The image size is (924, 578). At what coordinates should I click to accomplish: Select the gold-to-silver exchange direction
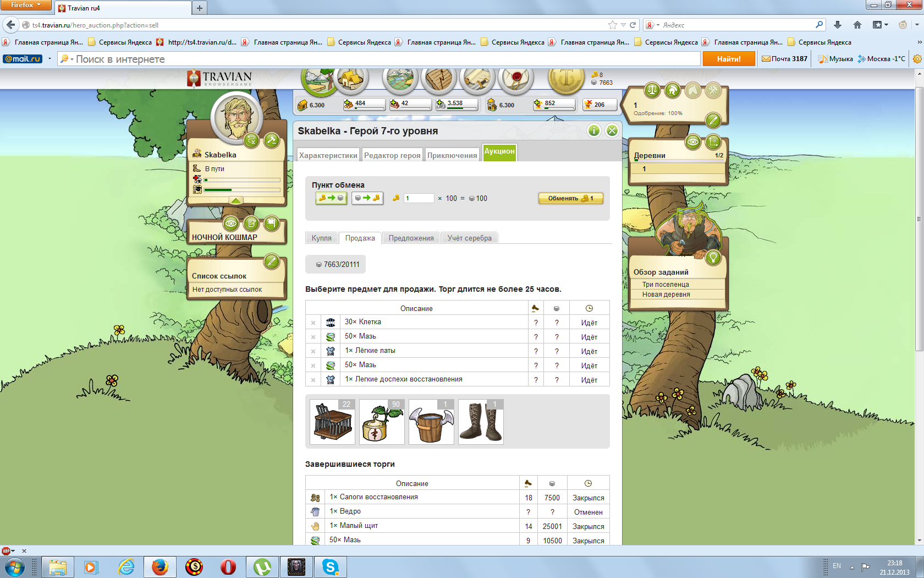coord(331,198)
